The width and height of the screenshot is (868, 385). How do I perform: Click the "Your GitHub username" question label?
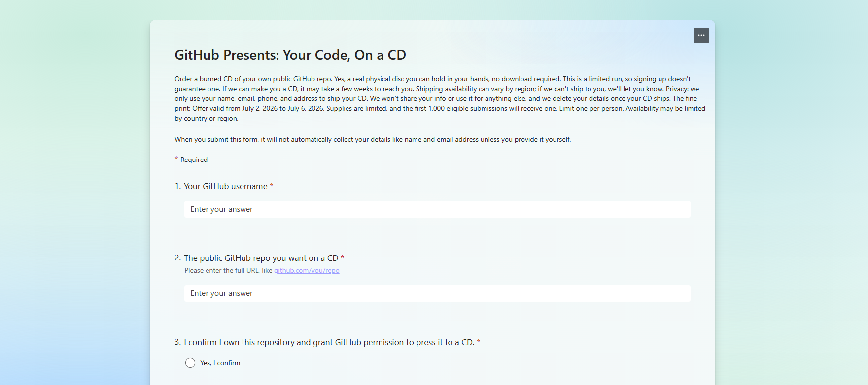(x=226, y=186)
